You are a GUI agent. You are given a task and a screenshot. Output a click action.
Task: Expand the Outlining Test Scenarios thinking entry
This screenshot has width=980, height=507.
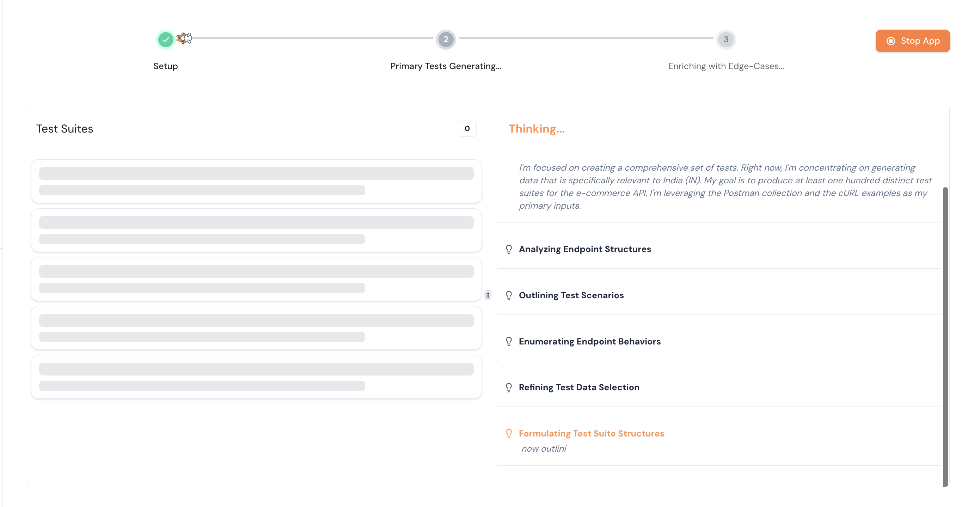[x=571, y=295]
